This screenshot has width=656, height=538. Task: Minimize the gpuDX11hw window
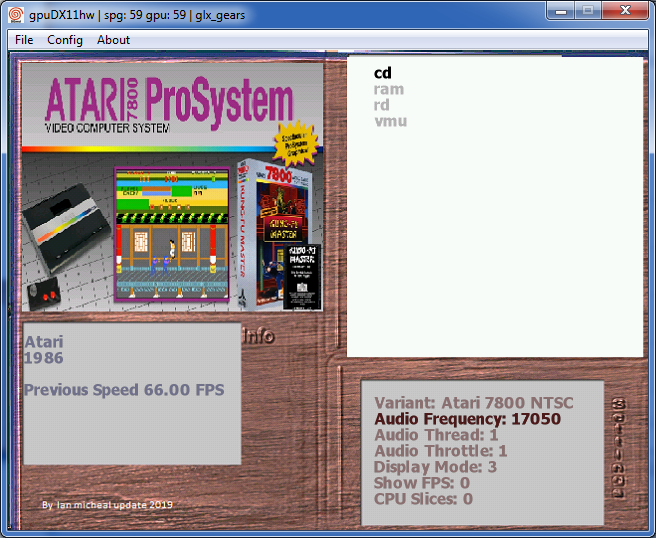[561, 10]
